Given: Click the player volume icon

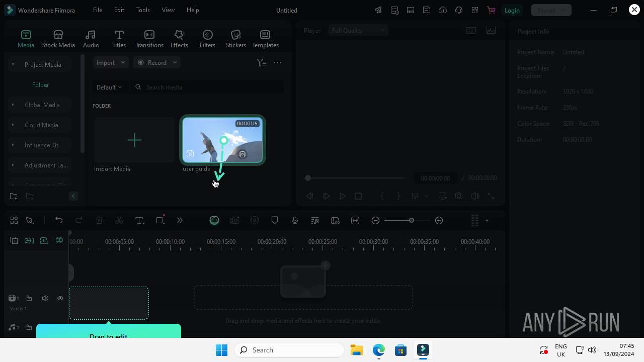Looking at the screenshot, I should tap(474, 196).
